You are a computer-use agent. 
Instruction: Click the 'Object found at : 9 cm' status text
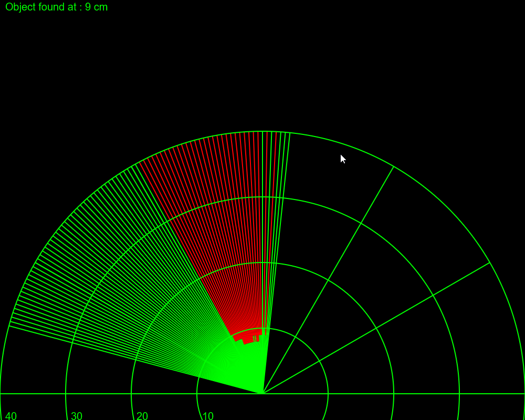click(55, 7)
